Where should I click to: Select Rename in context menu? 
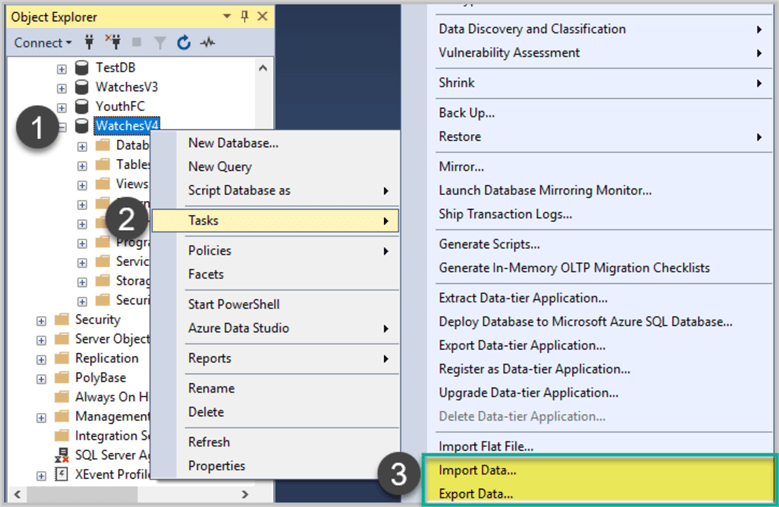(x=275, y=388)
